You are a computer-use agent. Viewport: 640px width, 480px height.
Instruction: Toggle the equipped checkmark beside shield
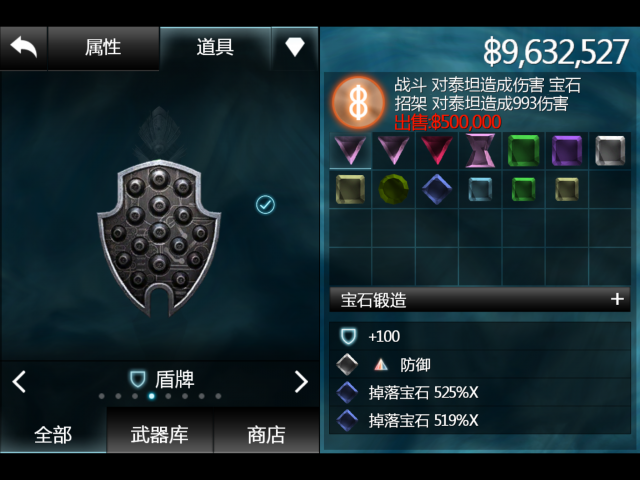[x=265, y=204]
